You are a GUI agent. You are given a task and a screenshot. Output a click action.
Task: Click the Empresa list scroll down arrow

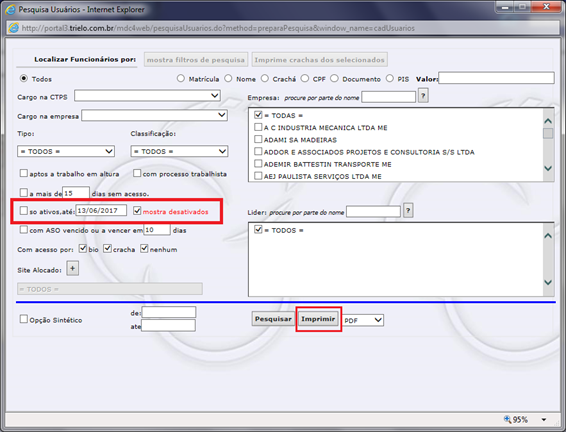pyautogui.click(x=548, y=169)
